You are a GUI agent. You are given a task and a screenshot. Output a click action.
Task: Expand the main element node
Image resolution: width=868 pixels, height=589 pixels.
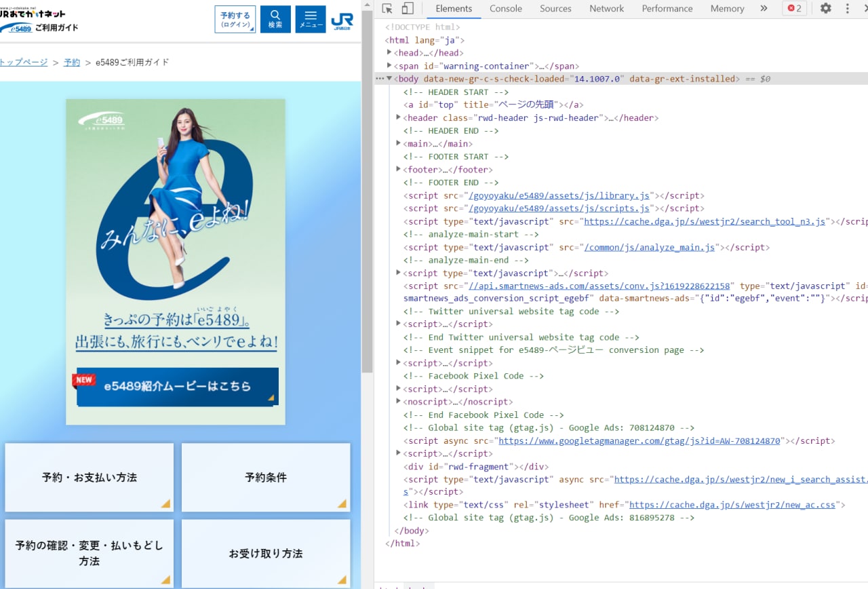399,143
